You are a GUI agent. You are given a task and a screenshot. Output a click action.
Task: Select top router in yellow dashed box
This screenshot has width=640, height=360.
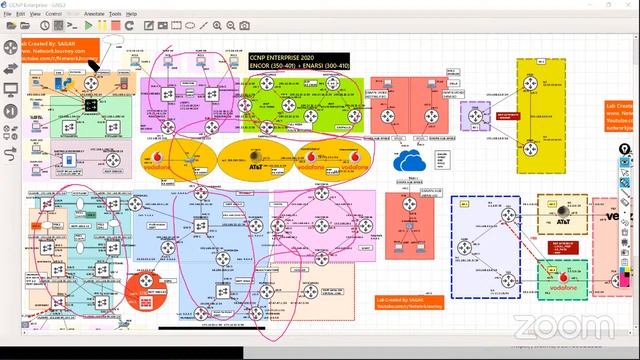(530, 84)
